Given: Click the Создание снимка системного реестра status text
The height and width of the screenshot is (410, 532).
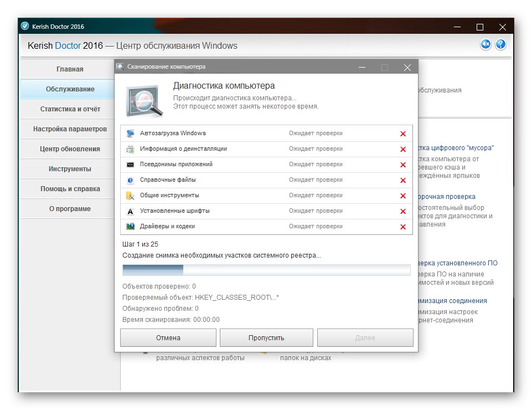Looking at the screenshot, I should click(x=221, y=255).
